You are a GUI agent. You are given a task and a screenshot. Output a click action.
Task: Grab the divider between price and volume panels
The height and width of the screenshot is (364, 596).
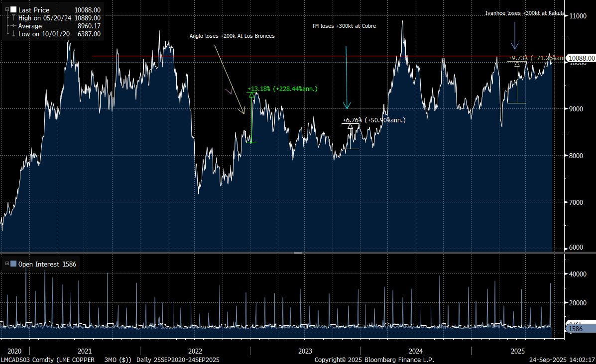tap(298, 253)
